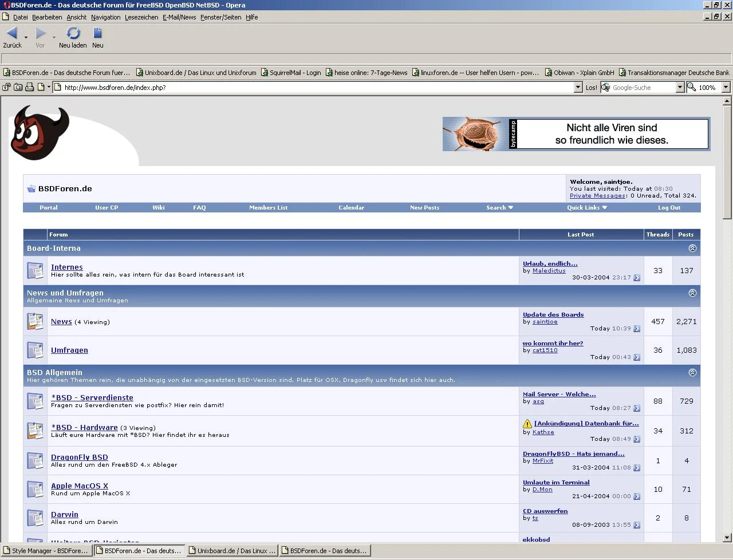Click the forum status icon for Internes

35,270
